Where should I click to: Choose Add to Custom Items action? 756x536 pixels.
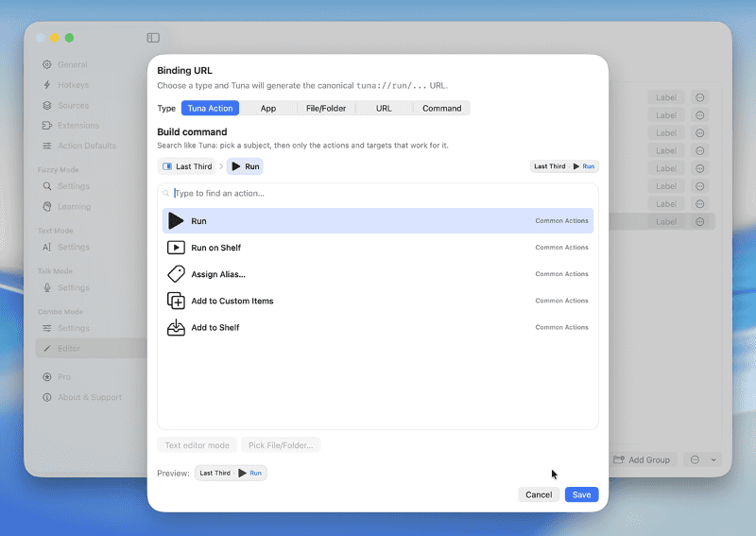378,301
